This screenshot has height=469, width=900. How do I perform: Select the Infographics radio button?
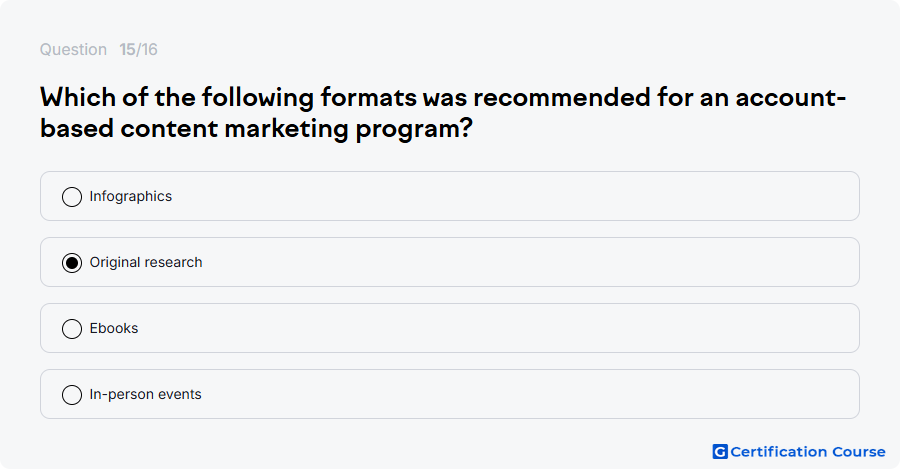[x=72, y=197]
